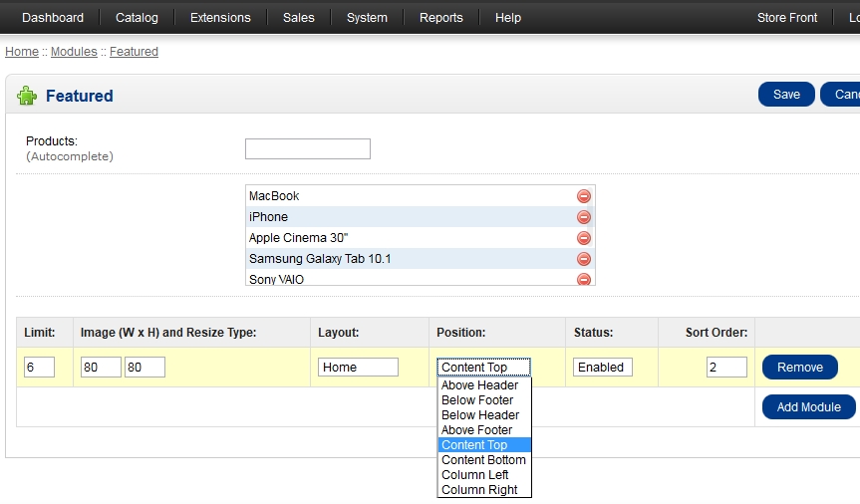Open the Status dropdown showing Enabled

click(602, 368)
